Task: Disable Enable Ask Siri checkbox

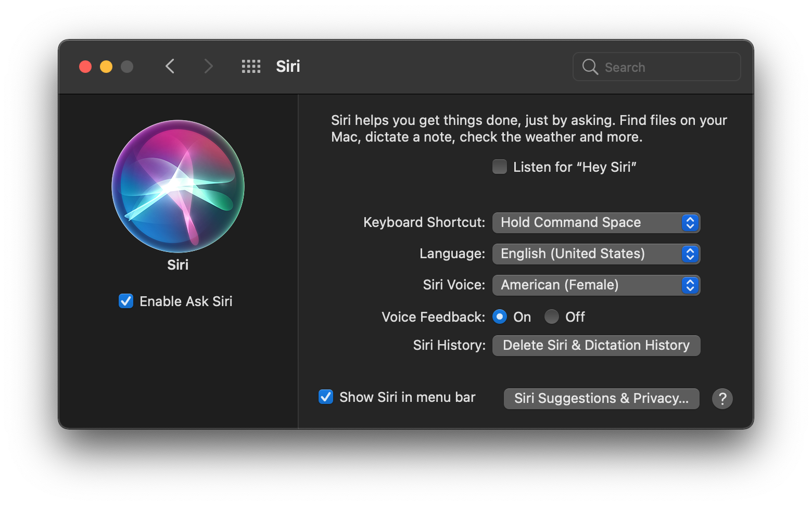Action: pyautogui.click(x=126, y=301)
